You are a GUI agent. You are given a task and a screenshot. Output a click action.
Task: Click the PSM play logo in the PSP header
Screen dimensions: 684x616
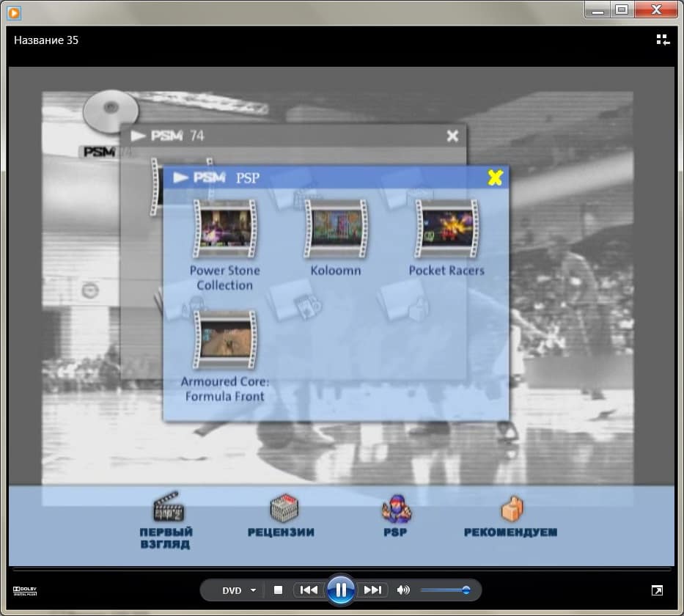point(199,177)
